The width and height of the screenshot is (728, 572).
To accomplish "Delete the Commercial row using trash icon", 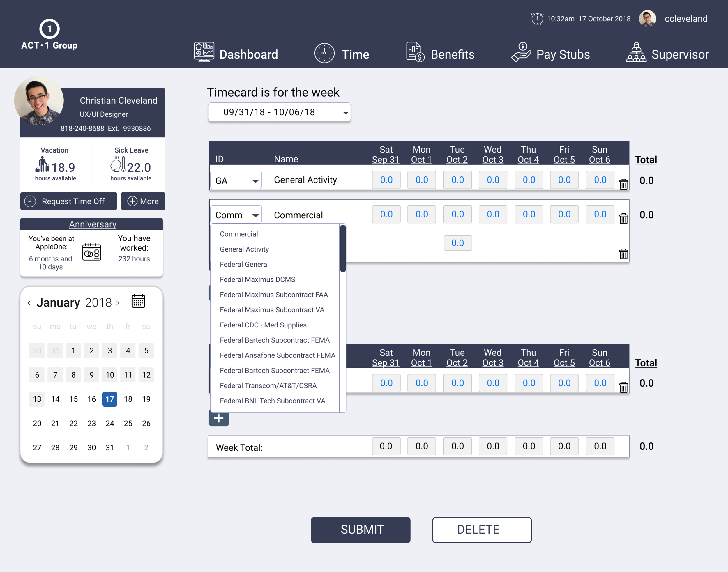I will (623, 218).
